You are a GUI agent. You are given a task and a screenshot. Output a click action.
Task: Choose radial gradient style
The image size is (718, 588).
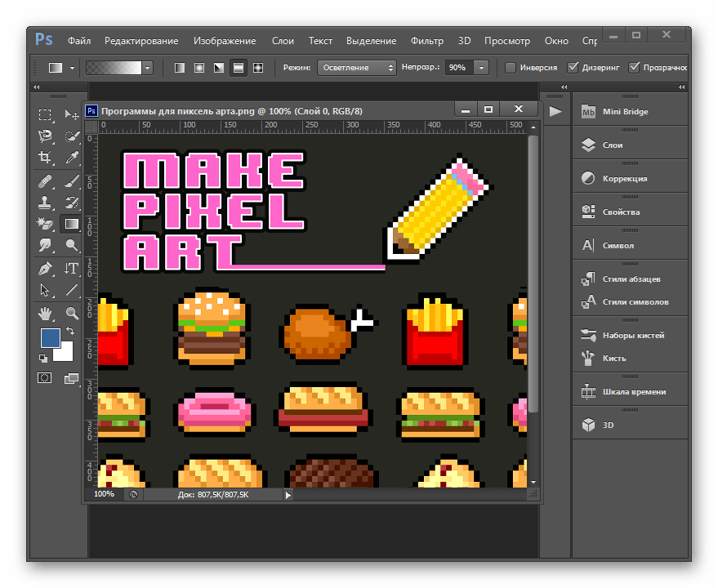(199, 68)
